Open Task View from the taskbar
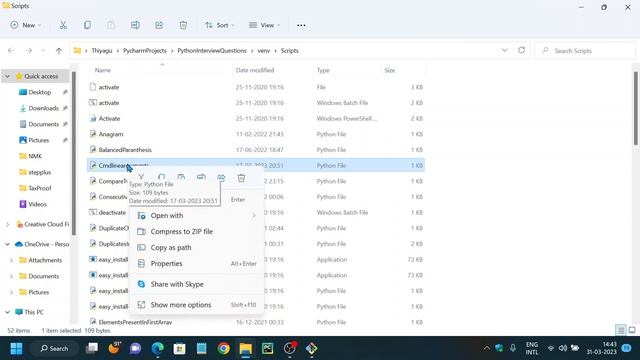The height and width of the screenshot is (360, 640). click(92, 348)
